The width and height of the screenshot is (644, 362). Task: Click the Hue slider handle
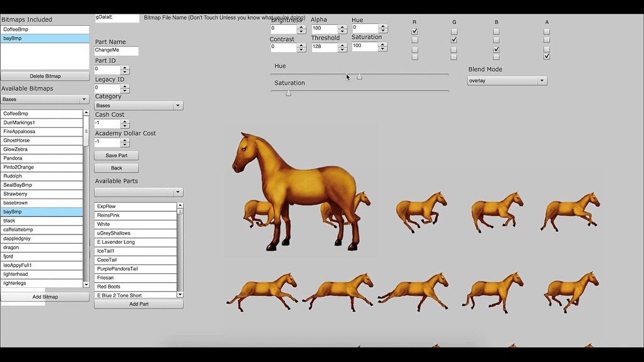(x=360, y=77)
